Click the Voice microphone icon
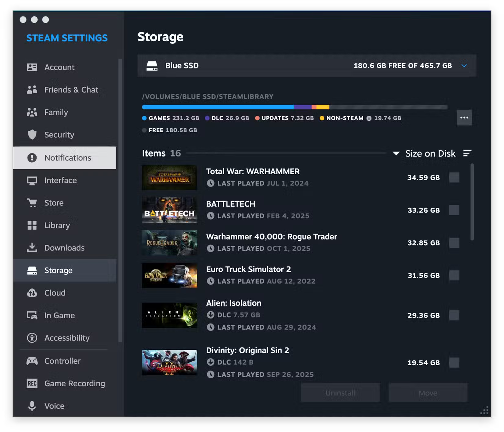The image size is (504, 432). coord(32,406)
